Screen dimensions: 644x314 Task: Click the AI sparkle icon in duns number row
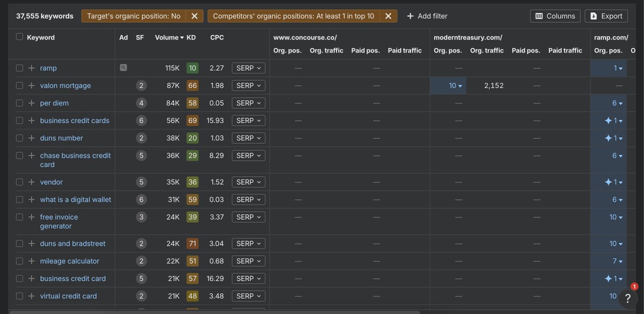tap(608, 138)
